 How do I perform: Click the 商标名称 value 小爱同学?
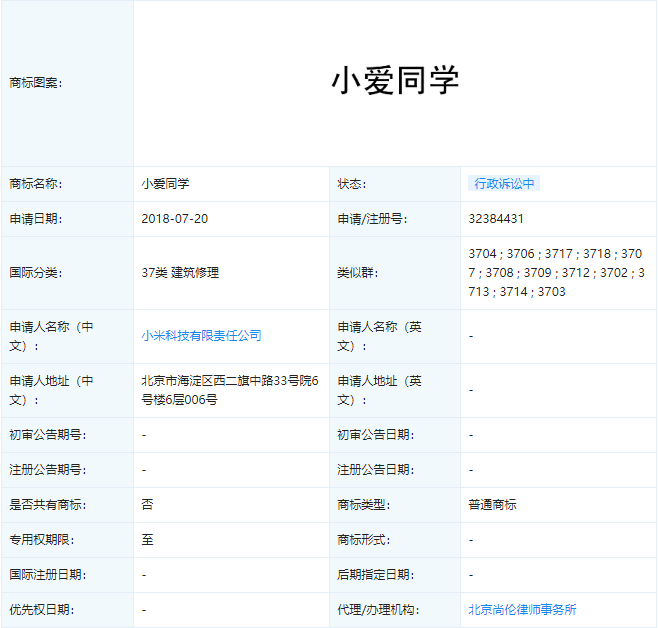click(165, 184)
